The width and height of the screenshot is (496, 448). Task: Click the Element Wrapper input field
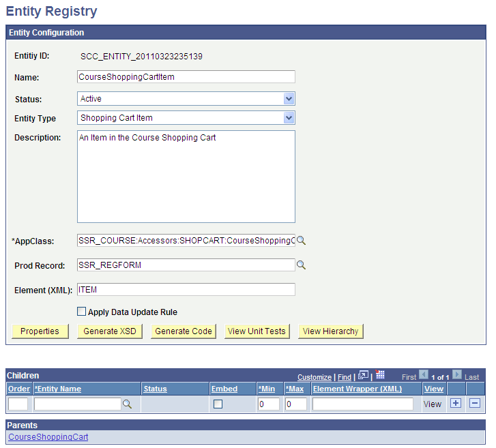pos(363,404)
